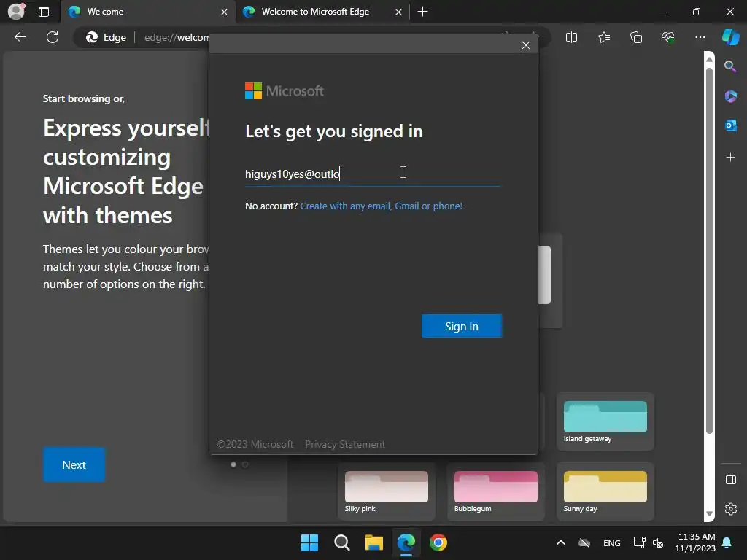Select the Silky pink theme
The height and width of the screenshot is (560, 747).
point(387,491)
